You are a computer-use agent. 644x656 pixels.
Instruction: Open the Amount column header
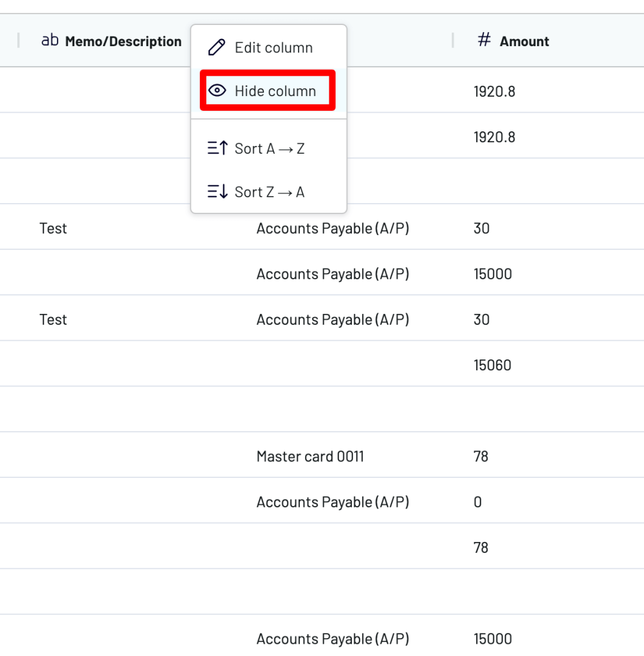[524, 42]
